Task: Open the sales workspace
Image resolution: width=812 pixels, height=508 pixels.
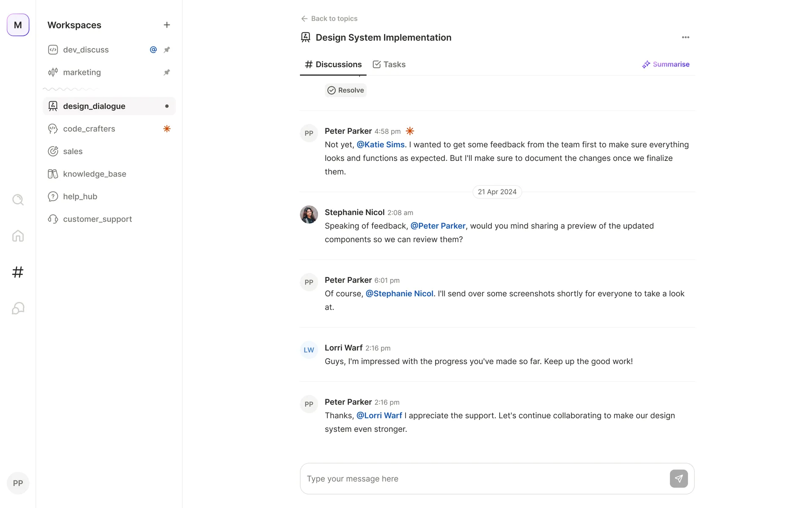Action: (x=109, y=151)
